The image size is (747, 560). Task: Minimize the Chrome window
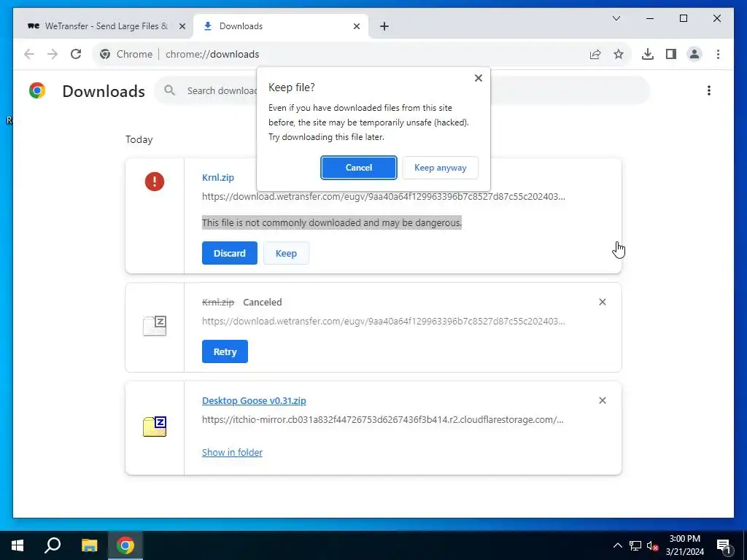[650, 18]
